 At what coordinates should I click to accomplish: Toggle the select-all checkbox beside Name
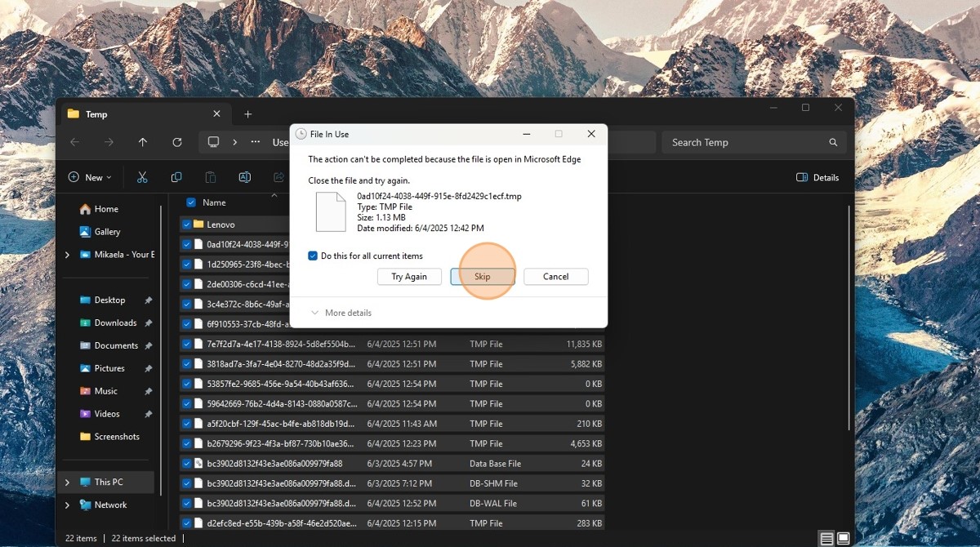191,202
